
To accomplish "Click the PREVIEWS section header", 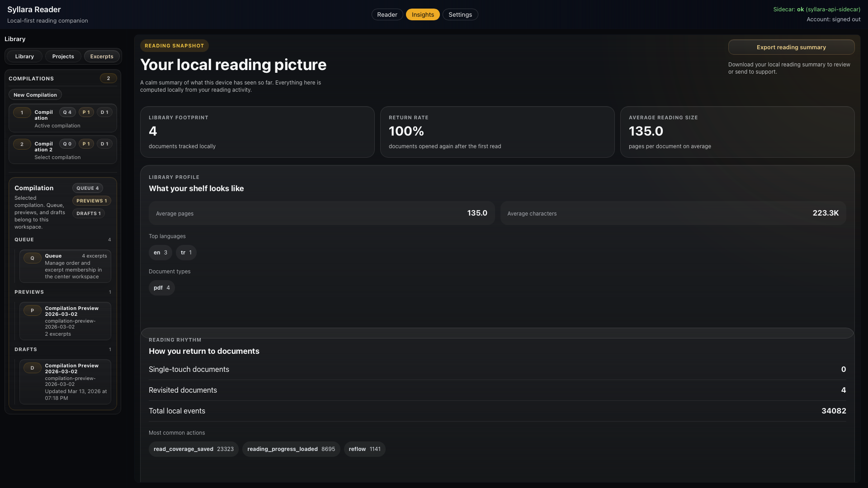I will (29, 292).
